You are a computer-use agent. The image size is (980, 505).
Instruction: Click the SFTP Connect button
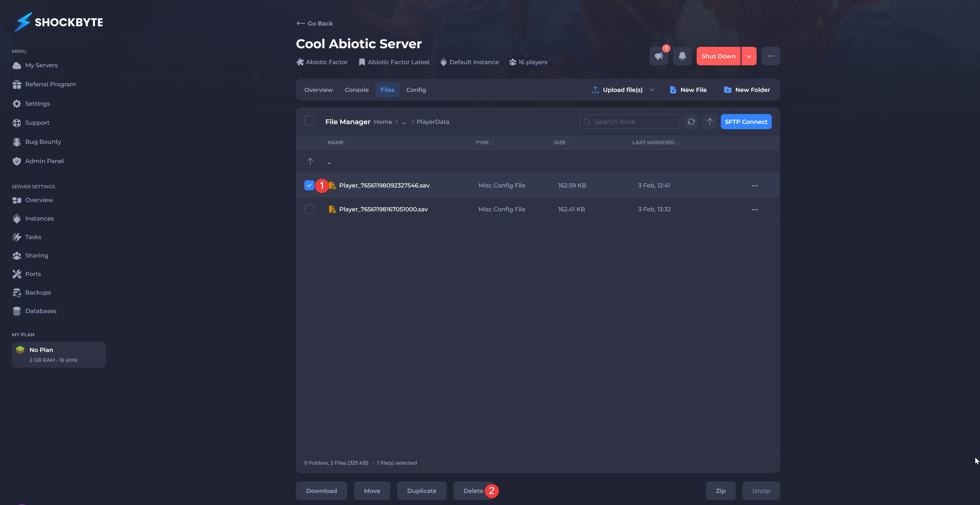pyautogui.click(x=746, y=122)
